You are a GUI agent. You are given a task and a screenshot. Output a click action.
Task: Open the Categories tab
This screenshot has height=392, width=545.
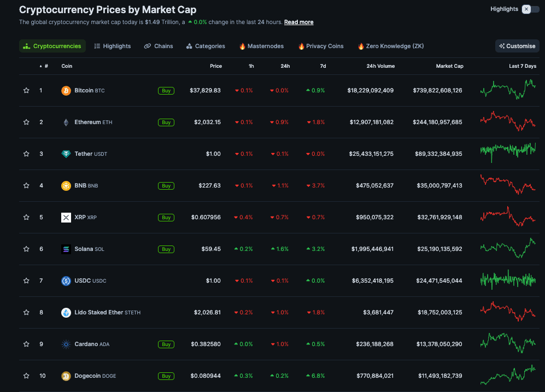click(x=206, y=46)
